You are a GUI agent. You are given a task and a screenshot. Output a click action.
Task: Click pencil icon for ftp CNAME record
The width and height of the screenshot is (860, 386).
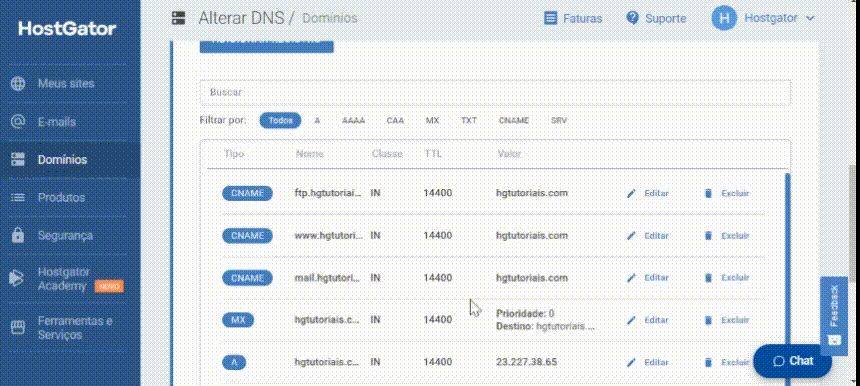(631, 194)
